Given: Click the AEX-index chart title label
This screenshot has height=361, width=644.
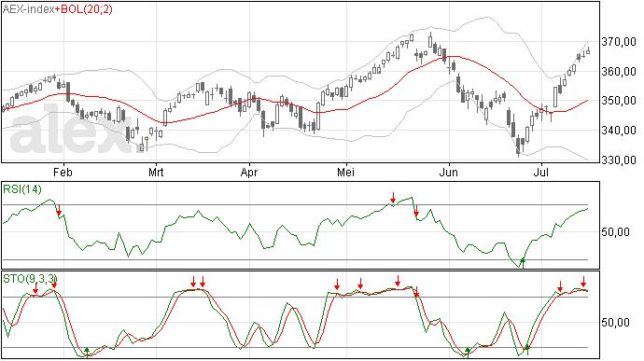Looking at the screenshot, I should [28, 9].
